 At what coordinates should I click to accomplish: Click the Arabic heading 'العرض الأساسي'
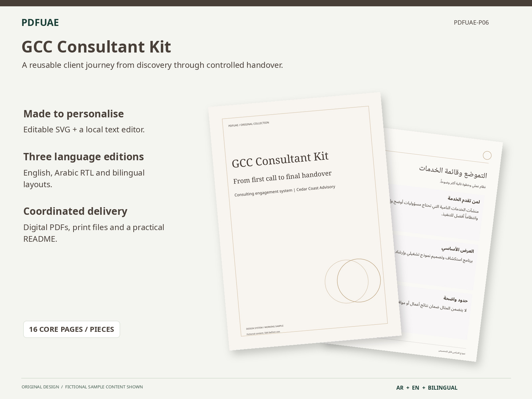458,249
